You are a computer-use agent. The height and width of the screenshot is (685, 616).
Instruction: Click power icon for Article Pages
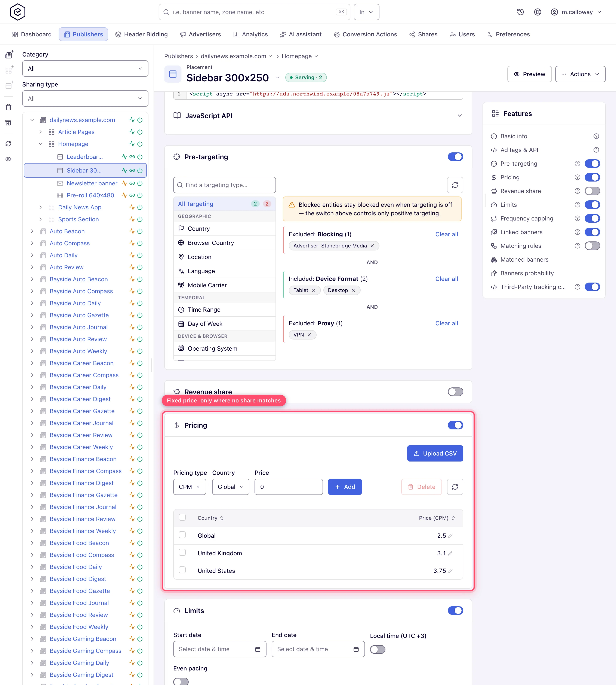pyautogui.click(x=140, y=132)
